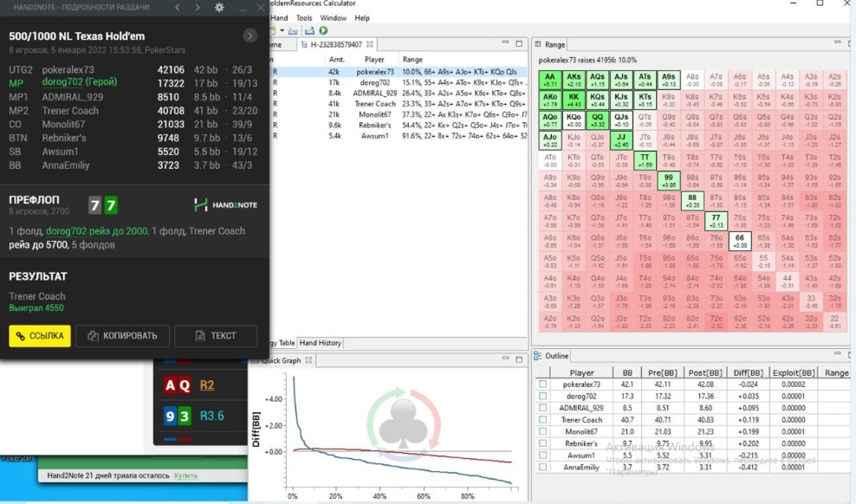Click the Купить link in the trial notice
Viewport: 856px width, 504px height.
[x=185, y=475]
